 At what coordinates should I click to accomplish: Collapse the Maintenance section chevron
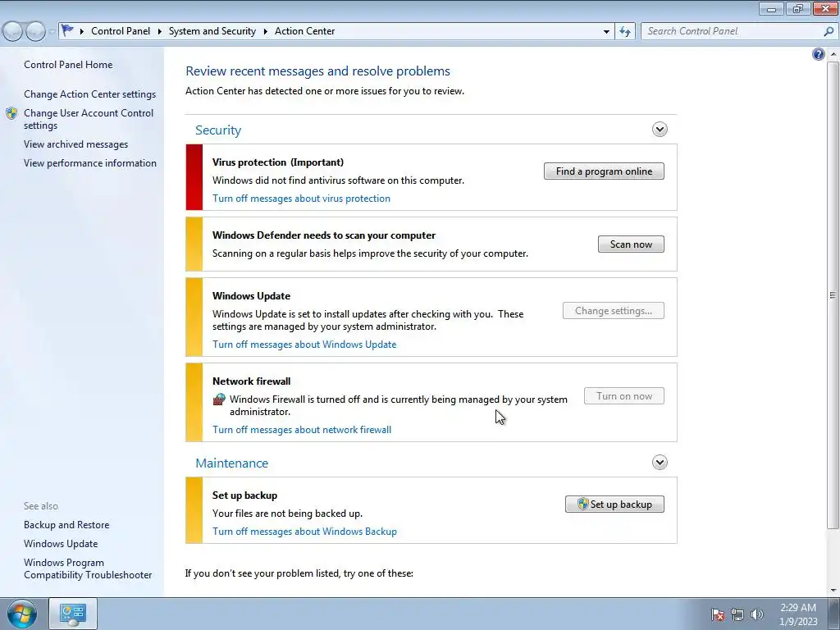click(660, 463)
